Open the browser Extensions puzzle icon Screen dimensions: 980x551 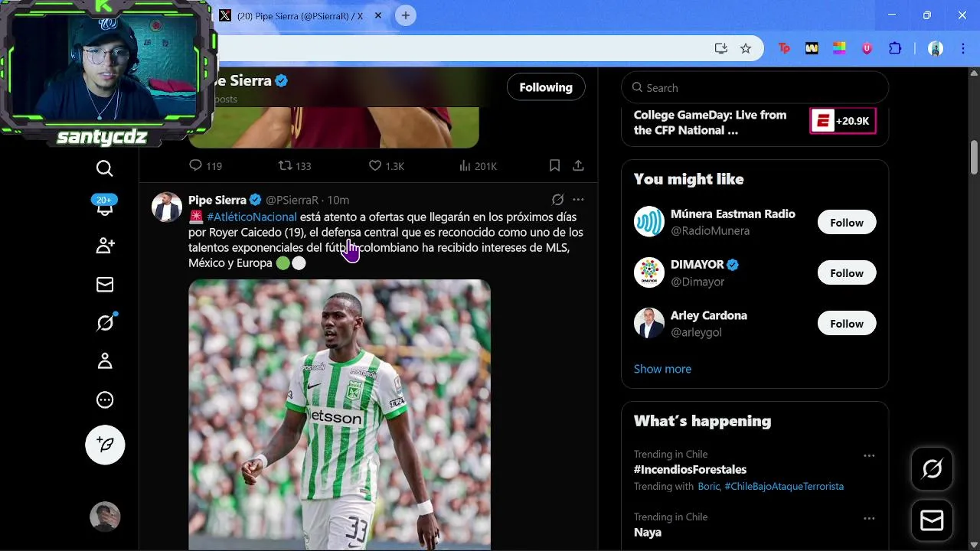[895, 48]
